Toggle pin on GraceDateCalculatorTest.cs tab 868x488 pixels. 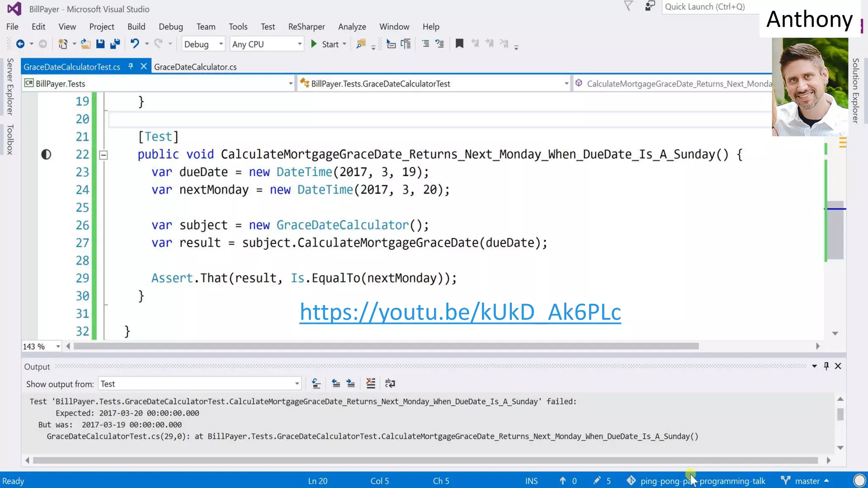point(131,67)
